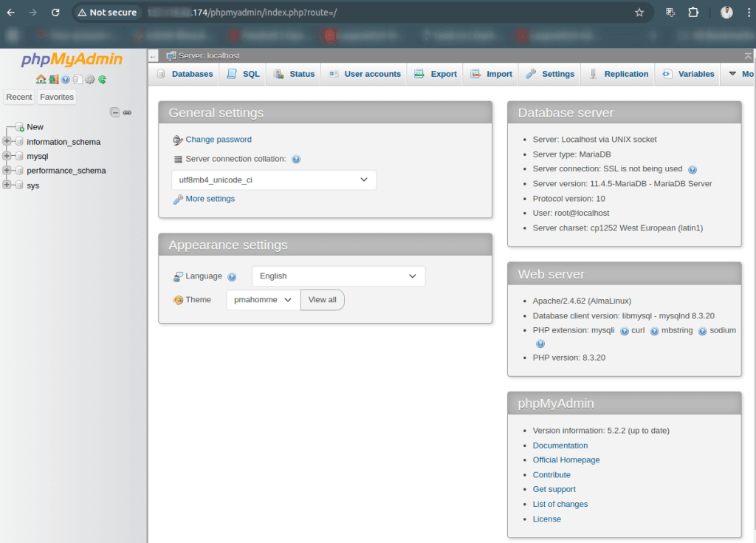Open MariaDB documentation page icon in sidebar
This screenshot has height=543, width=756.
(x=78, y=79)
